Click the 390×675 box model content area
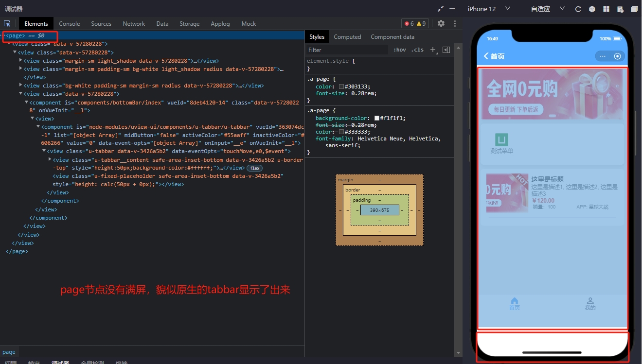 pyautogui.click(x=379, y=210)
